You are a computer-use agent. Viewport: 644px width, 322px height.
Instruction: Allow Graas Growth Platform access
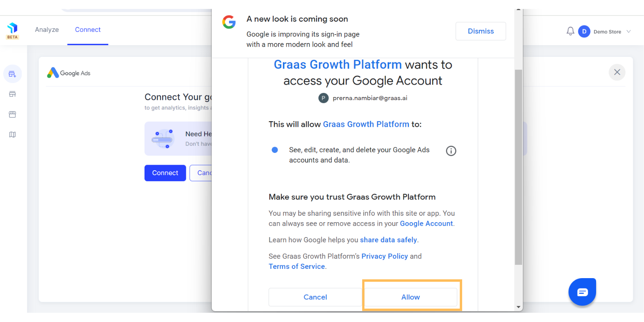(411, 297)
